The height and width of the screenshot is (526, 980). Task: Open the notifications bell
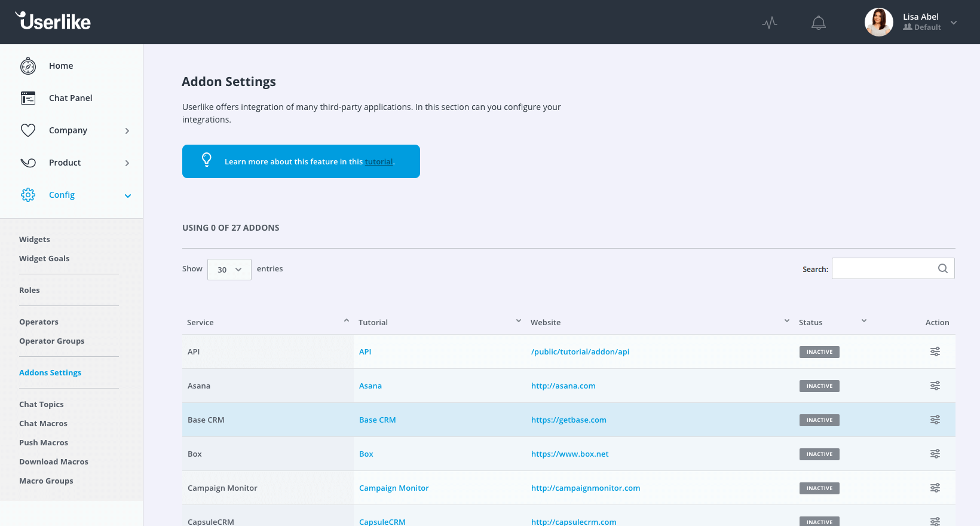819,23
